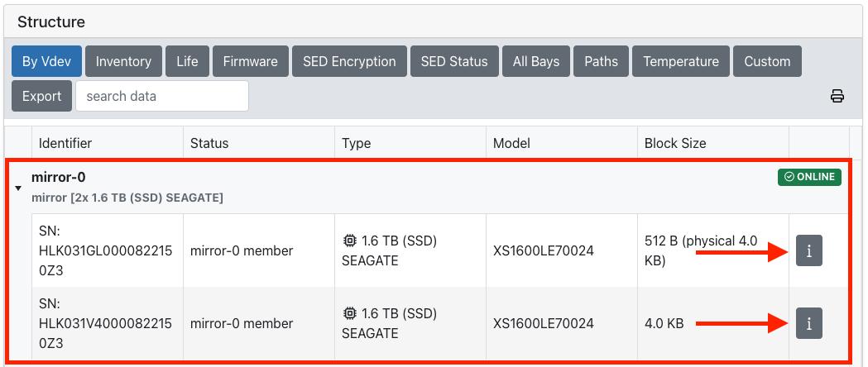Click the printer icon
Image resolution: width=868 pixels, height=367 pixels.
[x=837, y=96]
